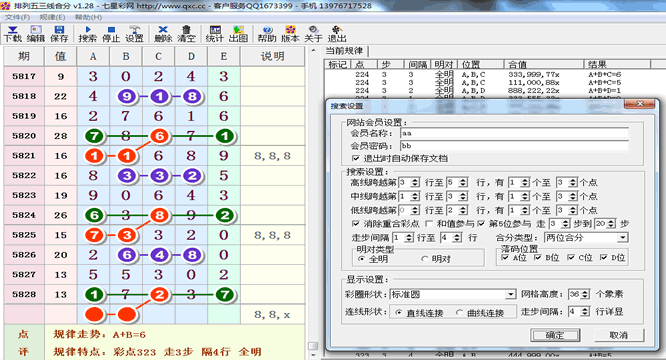This screenshot has height=360, width=666.
Task: Click the 版本 version flower icon
Action: [x=290, y=34]
